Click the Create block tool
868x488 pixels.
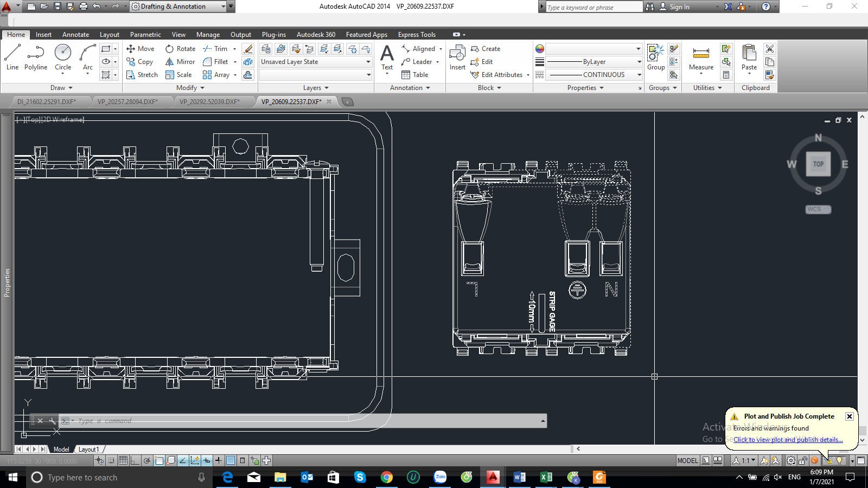point(486,49)
